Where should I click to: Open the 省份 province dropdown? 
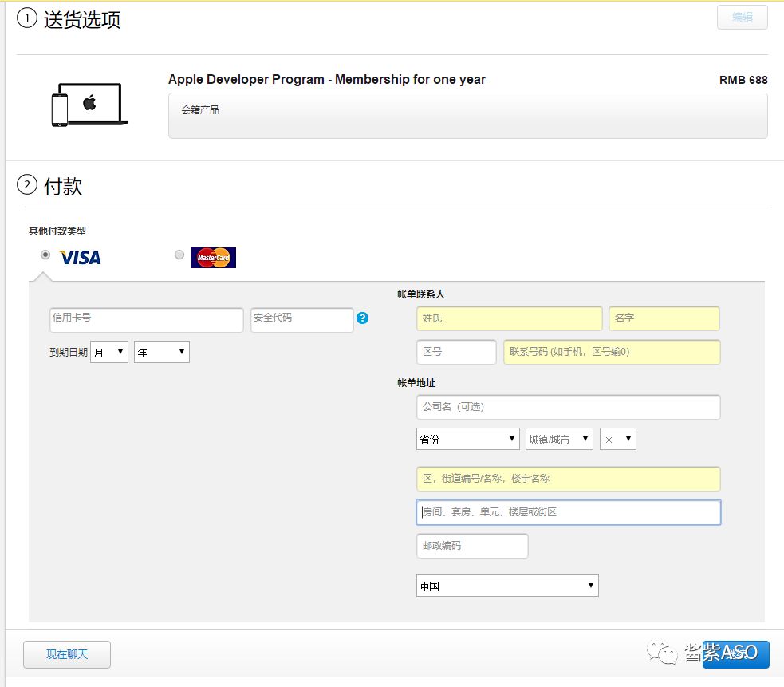tap(467, 439)
